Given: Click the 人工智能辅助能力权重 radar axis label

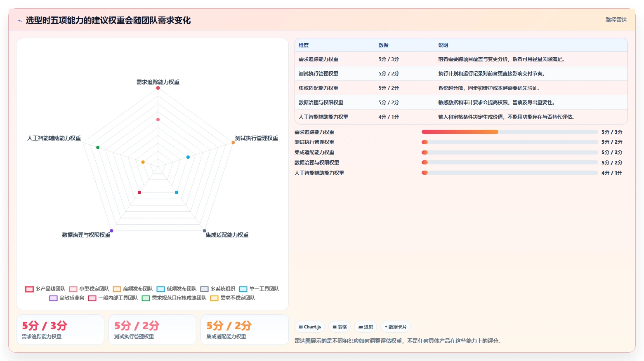Looking at the screenshot, I should [x=54, y=138].
